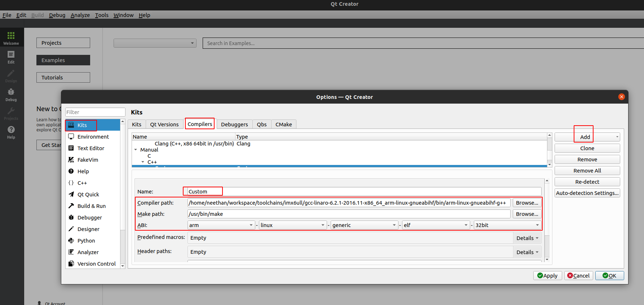Select Debugger category
Screen dimensions: 644x305
coord(93,217)
